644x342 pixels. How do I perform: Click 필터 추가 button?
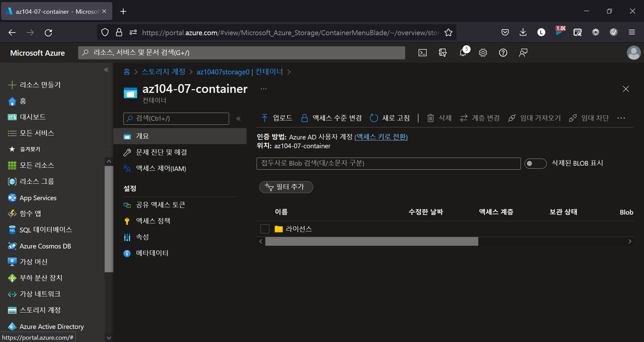click(x=286, y=187)
